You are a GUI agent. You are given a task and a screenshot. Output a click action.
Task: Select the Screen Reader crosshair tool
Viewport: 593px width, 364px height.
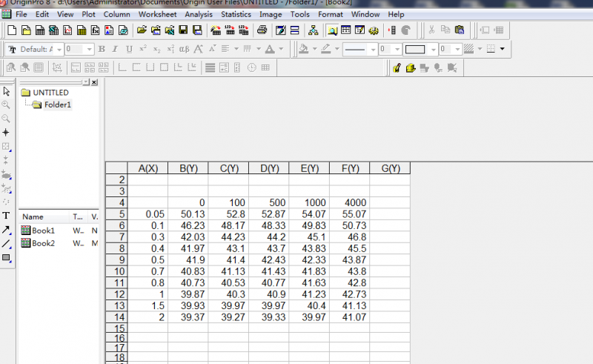[x=6, y=133]
